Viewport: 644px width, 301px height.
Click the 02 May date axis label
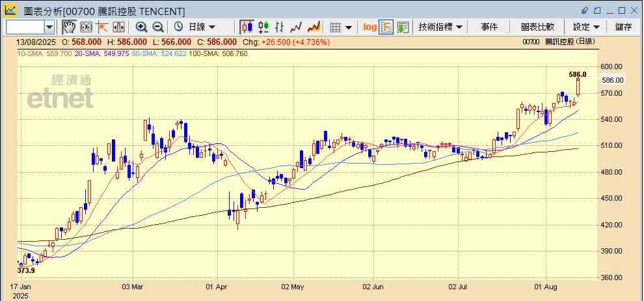293,287
